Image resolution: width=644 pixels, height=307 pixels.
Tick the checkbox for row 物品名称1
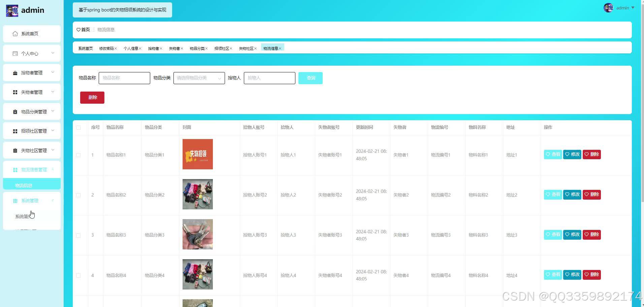78,155
